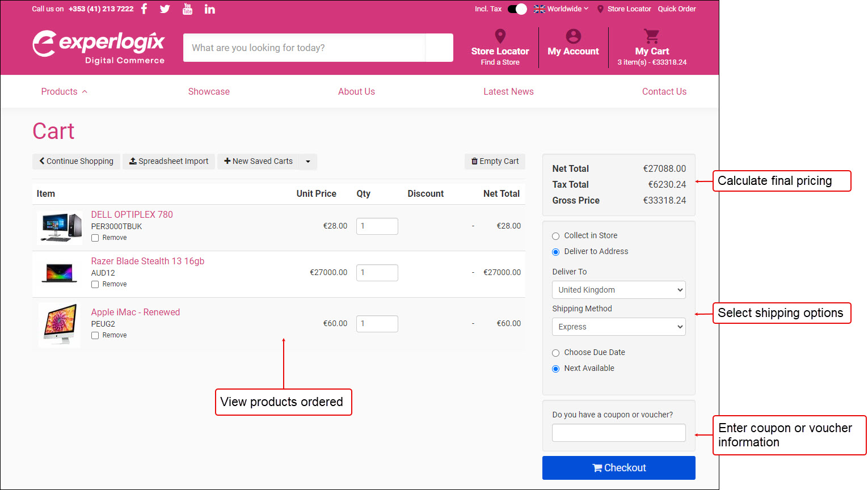Open the Worldwide region dropdown

[561, 9]
